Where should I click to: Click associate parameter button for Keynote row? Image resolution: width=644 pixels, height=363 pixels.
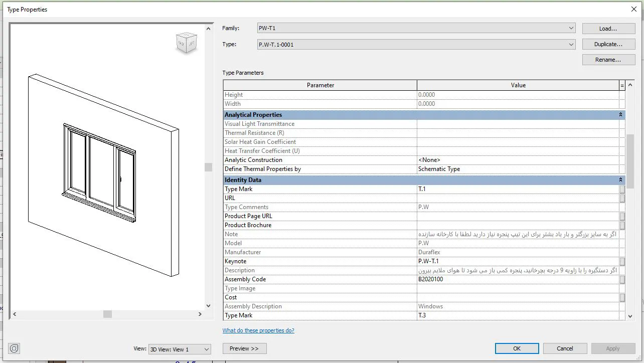point(622,261)
